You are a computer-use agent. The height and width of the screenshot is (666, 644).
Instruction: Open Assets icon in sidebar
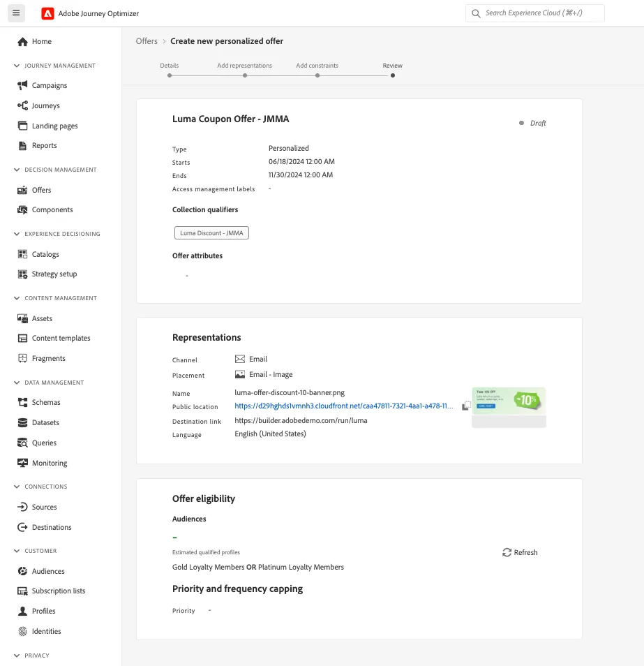[x=22, y=318]
